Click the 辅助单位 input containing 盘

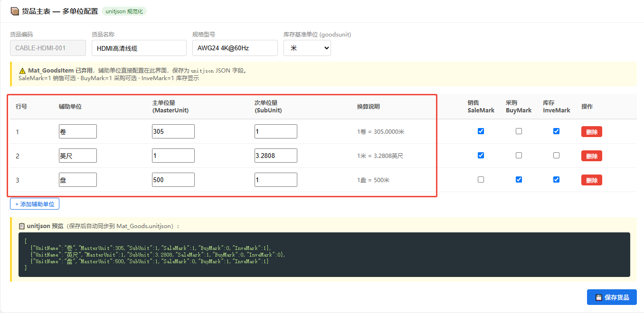(x=78, y=180)
